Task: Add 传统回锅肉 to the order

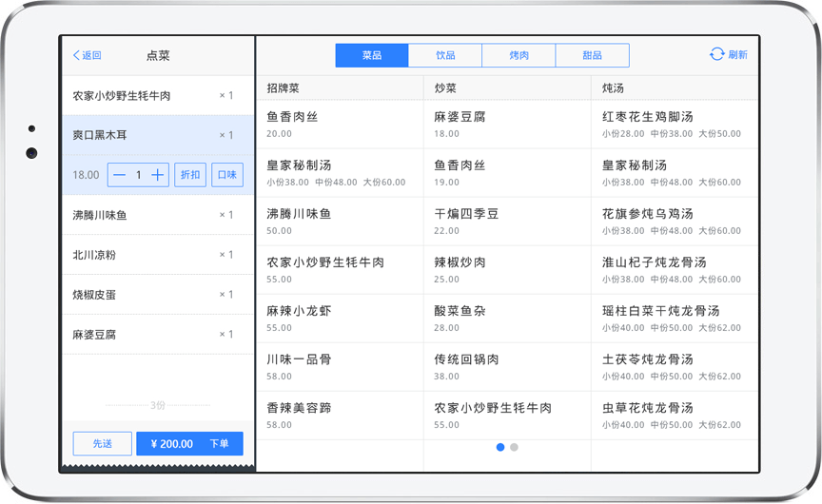Action: tap(506, 367)
